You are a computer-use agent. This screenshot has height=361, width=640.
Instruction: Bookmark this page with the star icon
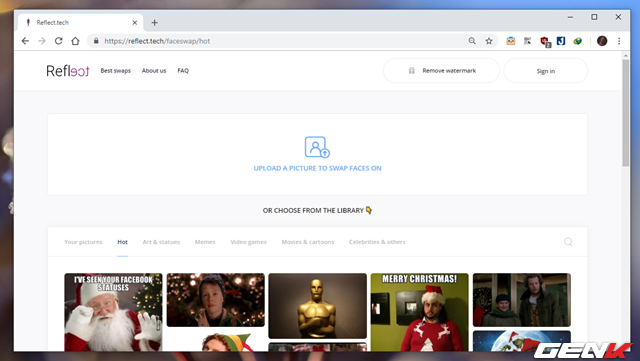pyautogui.click(x=489, y=41)
